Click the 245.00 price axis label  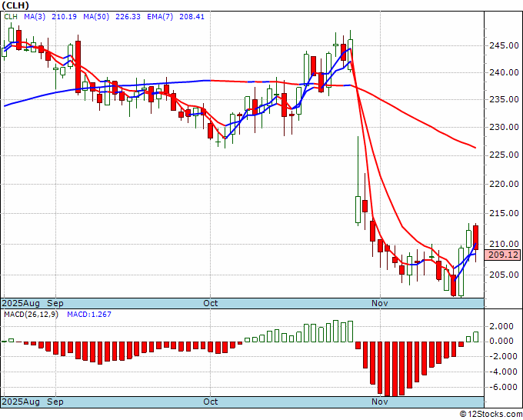coord(504,45)
